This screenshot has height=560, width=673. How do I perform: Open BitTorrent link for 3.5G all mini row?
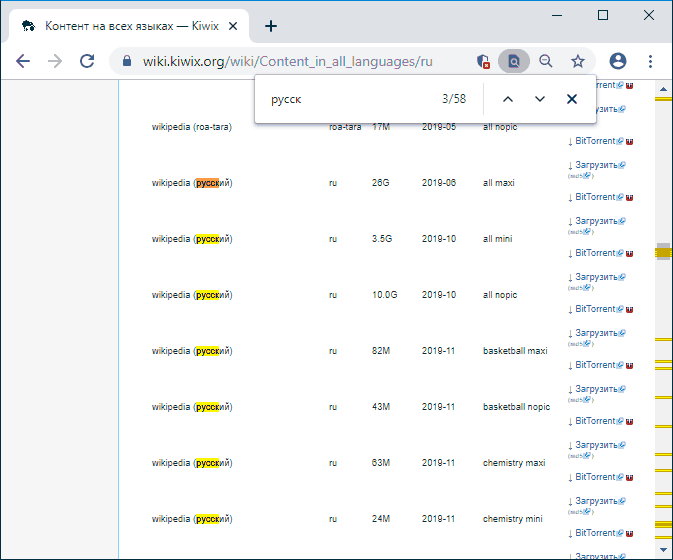595,253
